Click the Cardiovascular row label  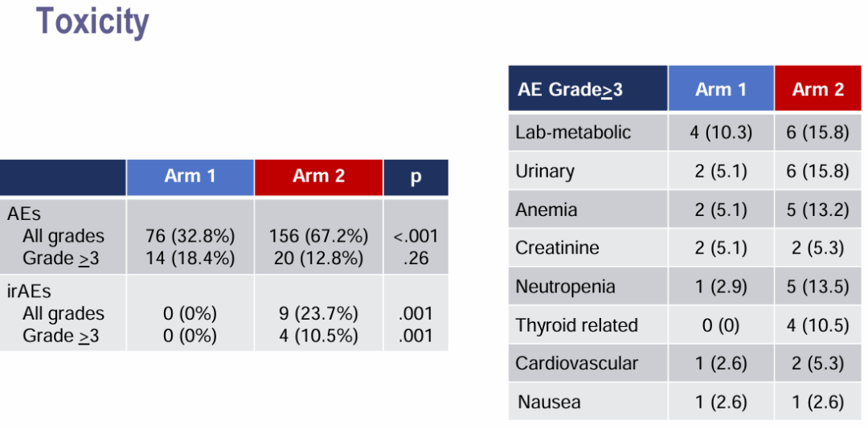coord(576,363)
